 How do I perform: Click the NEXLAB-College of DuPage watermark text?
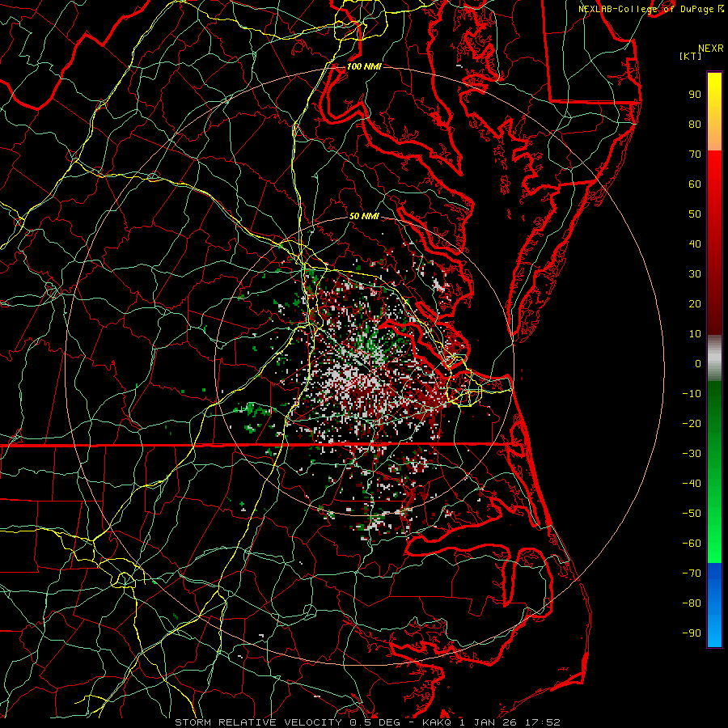[x=645, y=9]
